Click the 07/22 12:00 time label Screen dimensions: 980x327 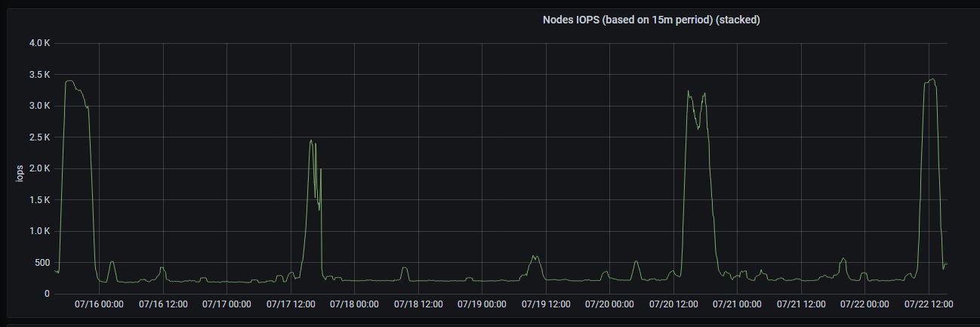[929, 304]
